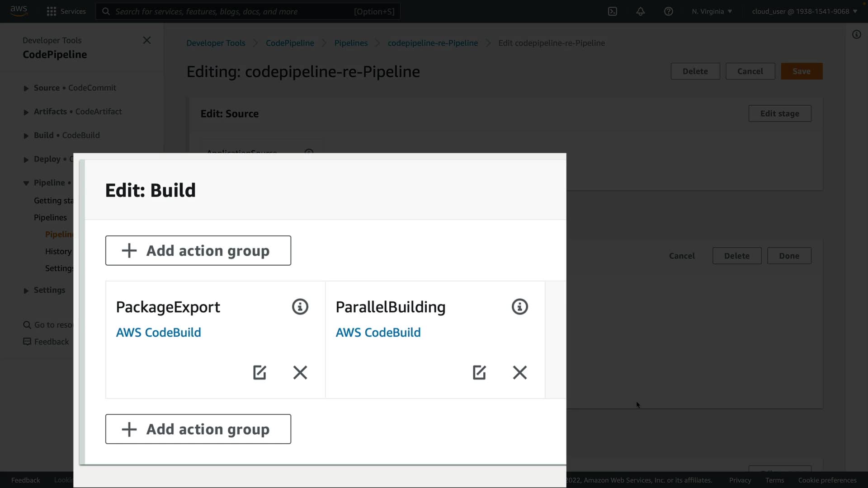This screenshot has width=868, height=488.
Task: Expand Build CodeBuild section
Action: click(26, 136)
